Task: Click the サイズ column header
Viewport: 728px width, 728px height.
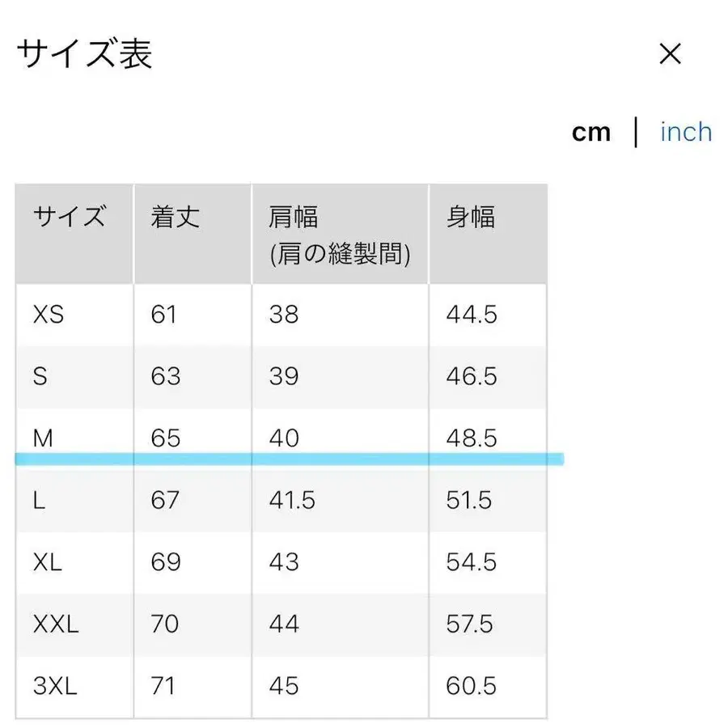Action: coord(71,217)
